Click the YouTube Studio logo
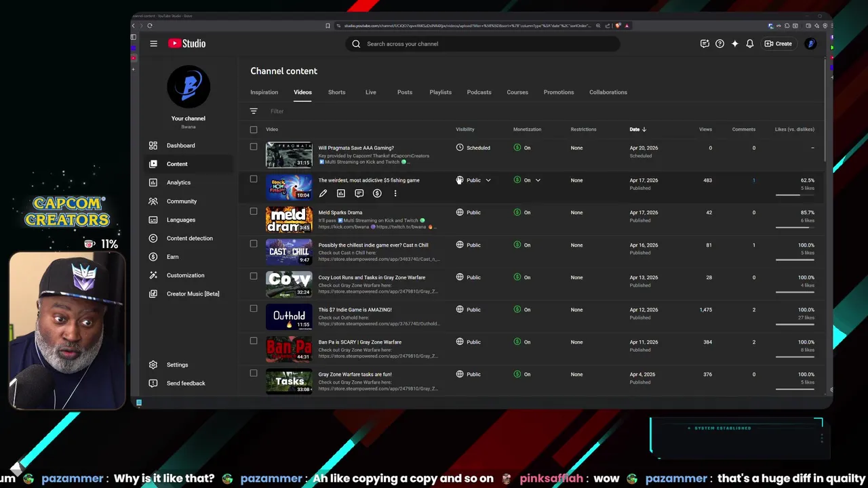This screenshot has width=868, height=488. pos(186,43)
